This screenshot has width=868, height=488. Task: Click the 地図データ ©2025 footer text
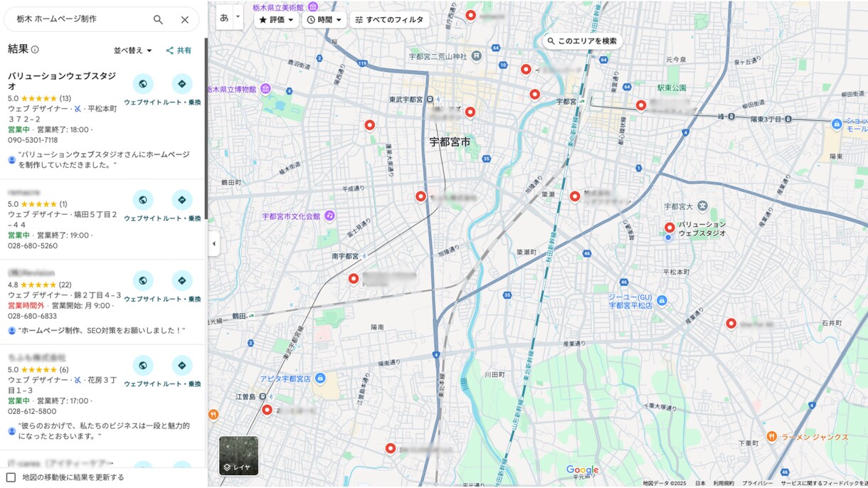(665, 483)
